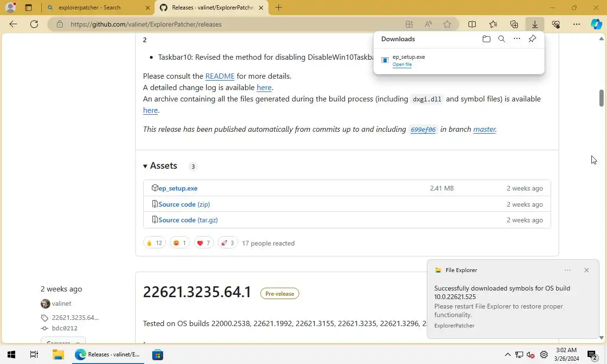The height and width of the screenshot is (364, 607).
Task: Toggle the Downloads toolbar button
Action: (535, 24)
